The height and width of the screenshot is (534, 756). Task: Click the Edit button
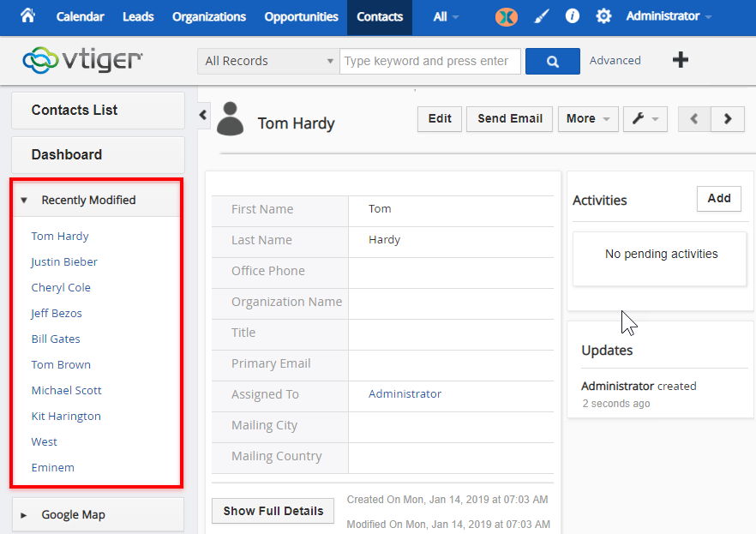440,118
